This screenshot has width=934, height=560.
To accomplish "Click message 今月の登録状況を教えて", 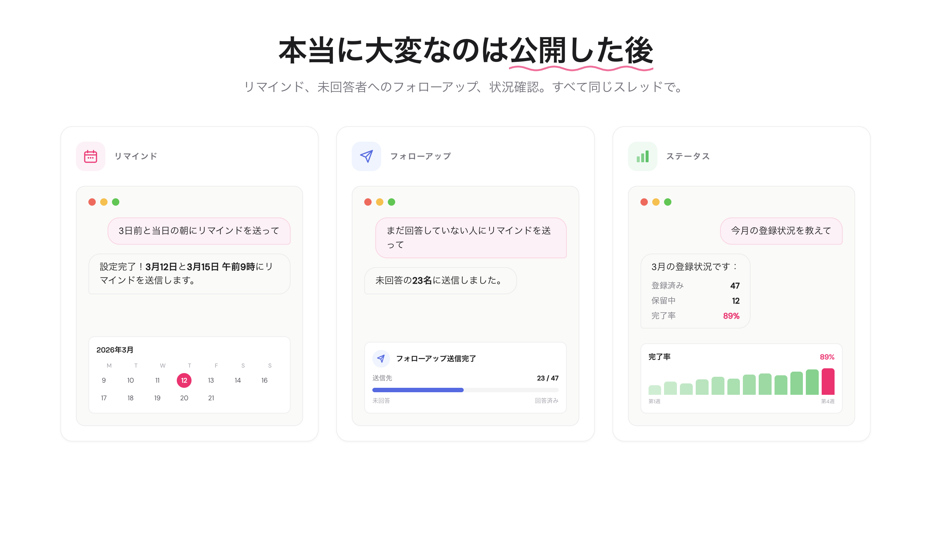I will (781, 231).
